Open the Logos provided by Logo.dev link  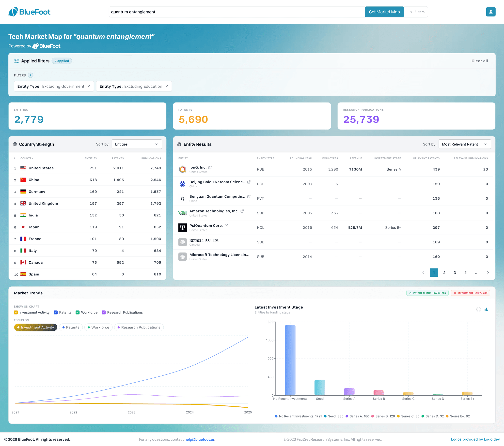click(475, 439)
